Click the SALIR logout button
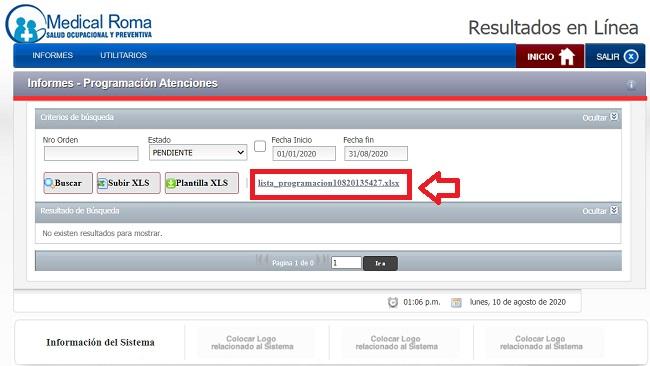Image resolution: width=650 pixels, height=366 pixels. click(616, 56)
